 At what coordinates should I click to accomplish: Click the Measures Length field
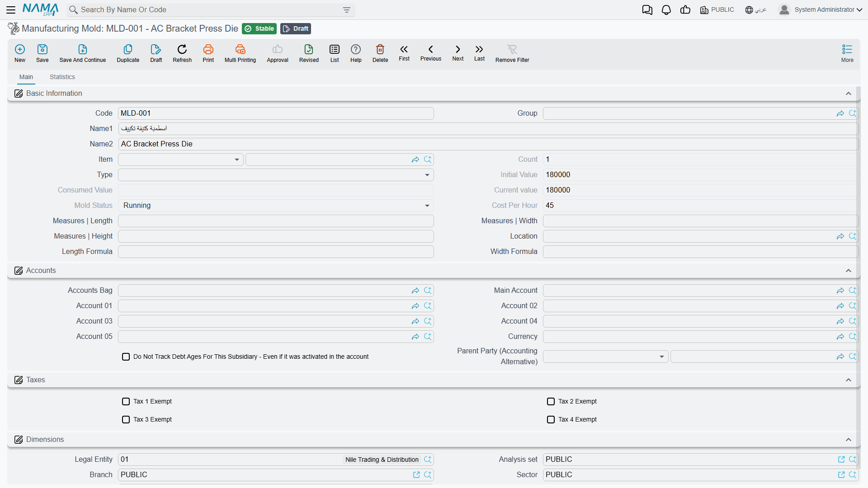[x=276, y=221]
